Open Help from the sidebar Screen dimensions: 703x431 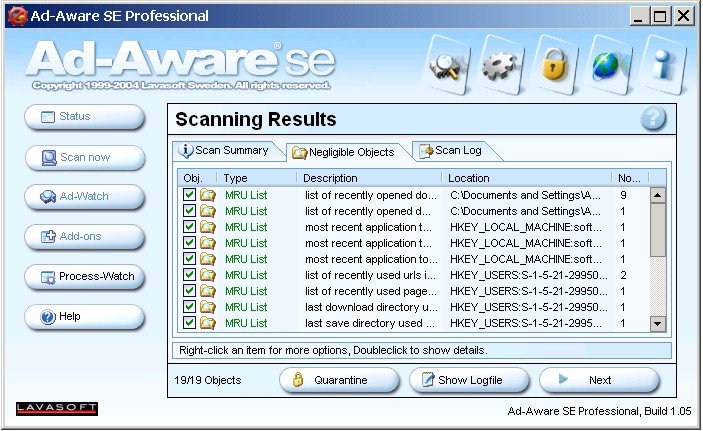point(84,317)
